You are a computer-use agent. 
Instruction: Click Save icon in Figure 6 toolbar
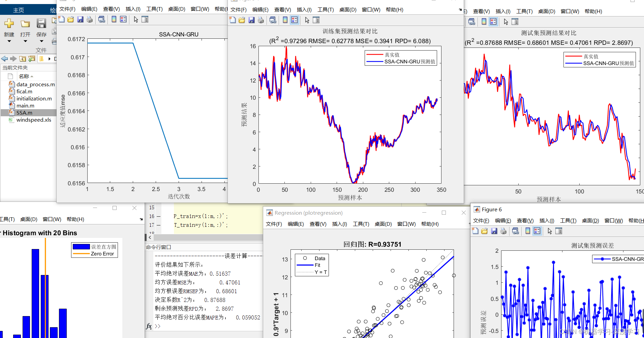click(494, 231)
